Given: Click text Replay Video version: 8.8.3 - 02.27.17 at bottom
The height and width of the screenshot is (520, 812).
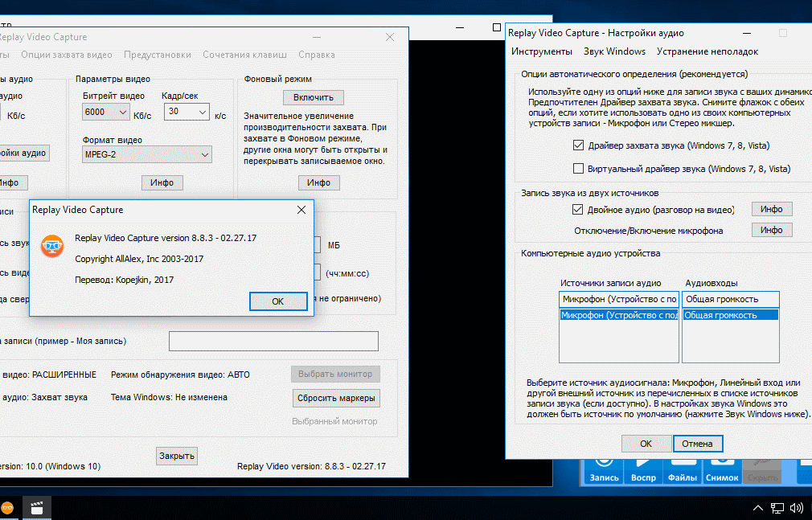Looking at the screenshot, I should pos(311,466).
